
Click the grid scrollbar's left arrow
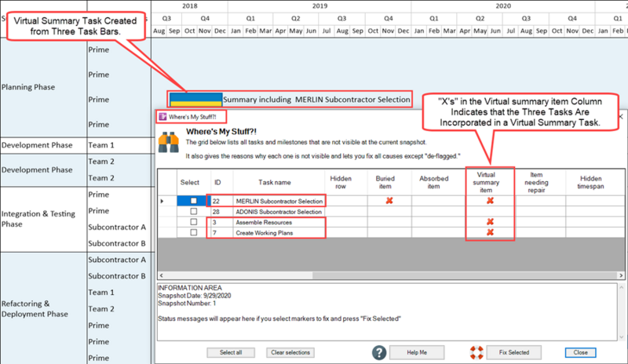(162, 275)
